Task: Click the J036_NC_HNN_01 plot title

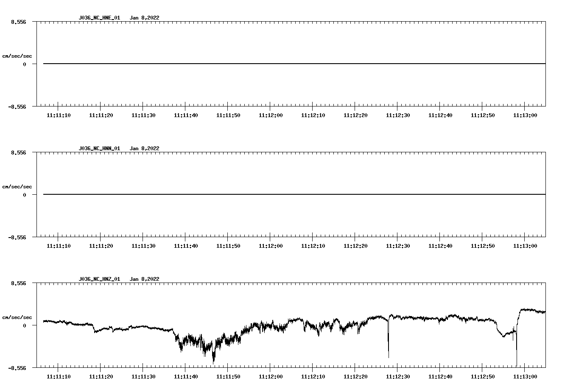Action: click(99, 148)
